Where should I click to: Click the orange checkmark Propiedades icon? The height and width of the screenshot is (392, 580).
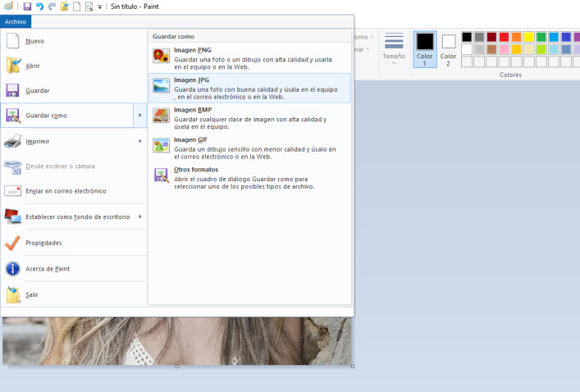pos(12,243)
